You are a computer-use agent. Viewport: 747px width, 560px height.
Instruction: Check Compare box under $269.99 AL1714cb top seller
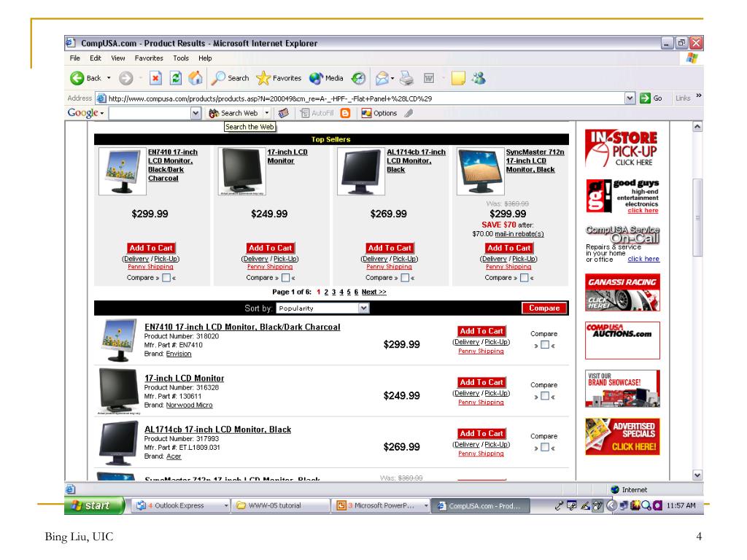pos(405,278)
